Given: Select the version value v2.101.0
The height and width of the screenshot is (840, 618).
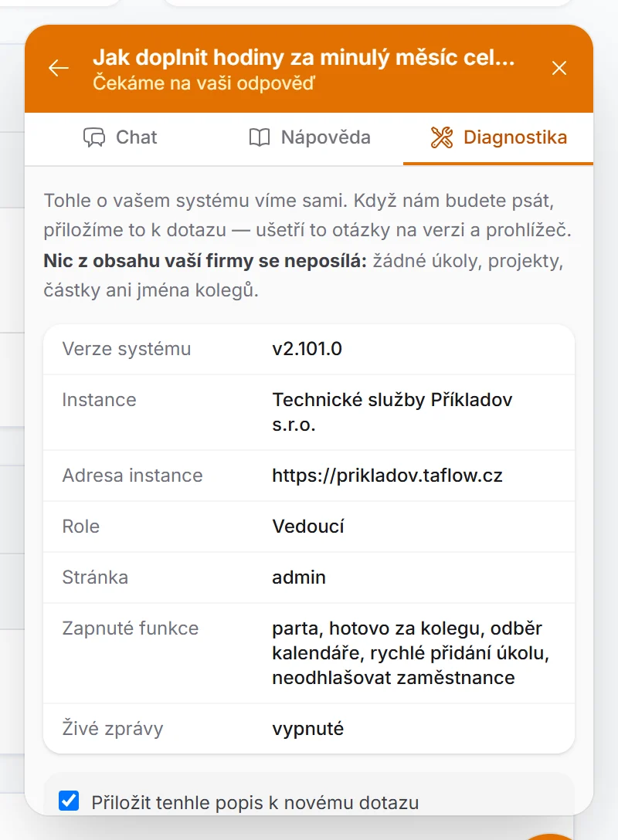Looking at the screenshot, I should tap(307, 349).
